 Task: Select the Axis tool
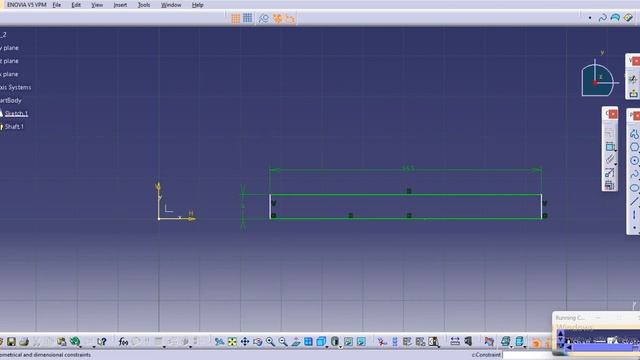pyautogui.click(x=634, y=215)
